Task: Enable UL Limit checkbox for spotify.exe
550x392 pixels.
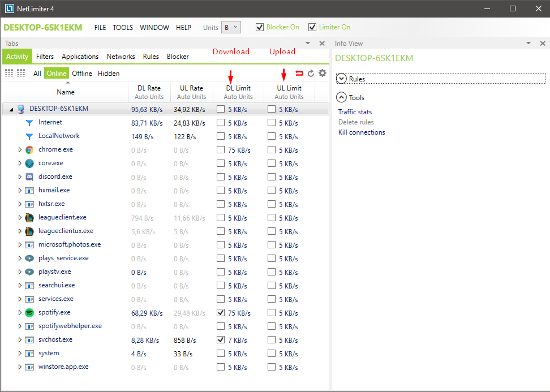Action: pyautogui.click(x=272, y=312)
